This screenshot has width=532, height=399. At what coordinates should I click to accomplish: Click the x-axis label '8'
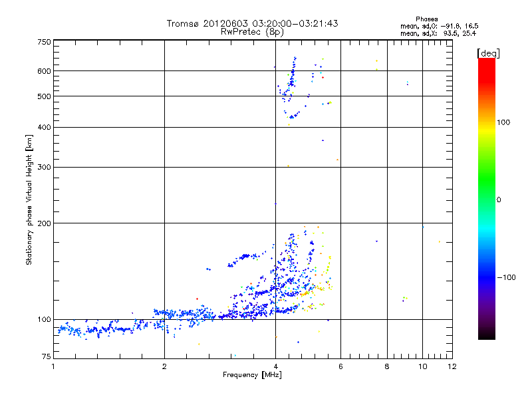click(x=387, y=366)
